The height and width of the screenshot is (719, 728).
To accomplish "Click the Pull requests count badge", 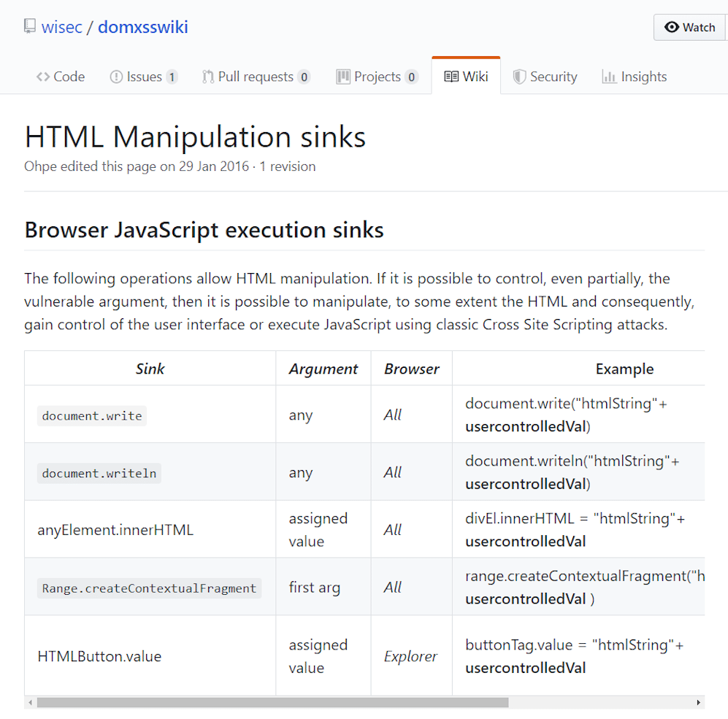I will pyautogui.click(x=304, y=77).
